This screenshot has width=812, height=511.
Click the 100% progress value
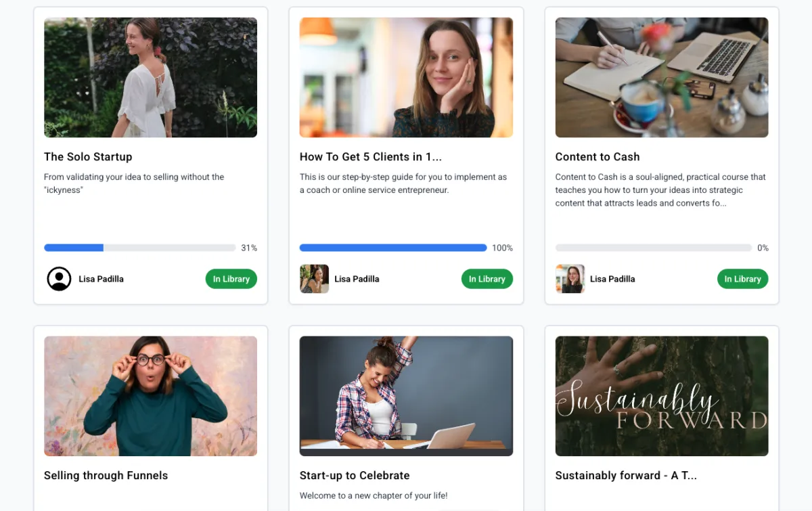pyautogui.click(x=502, y=248)
